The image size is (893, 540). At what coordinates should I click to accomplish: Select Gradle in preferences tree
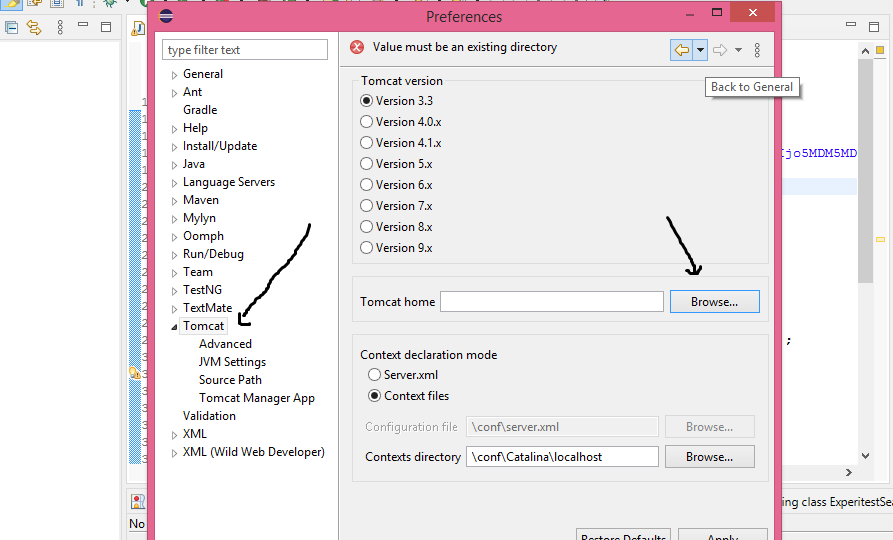pos(200,110)
